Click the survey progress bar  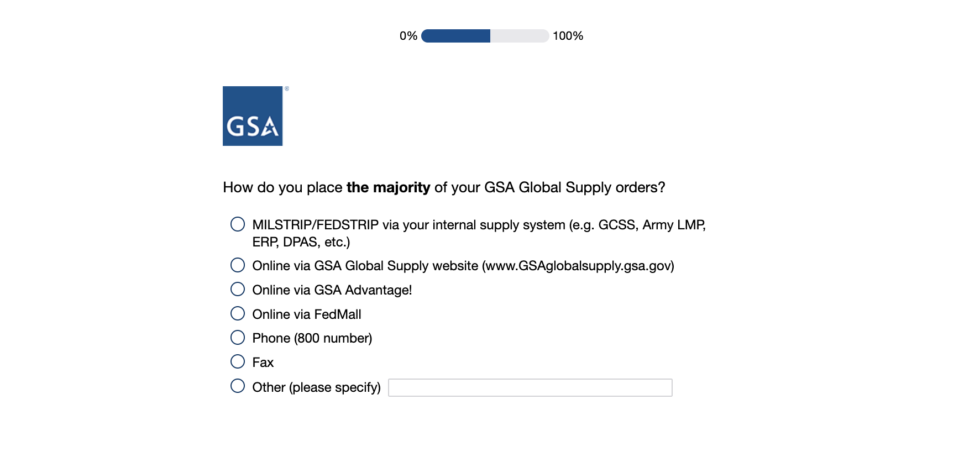485,36
